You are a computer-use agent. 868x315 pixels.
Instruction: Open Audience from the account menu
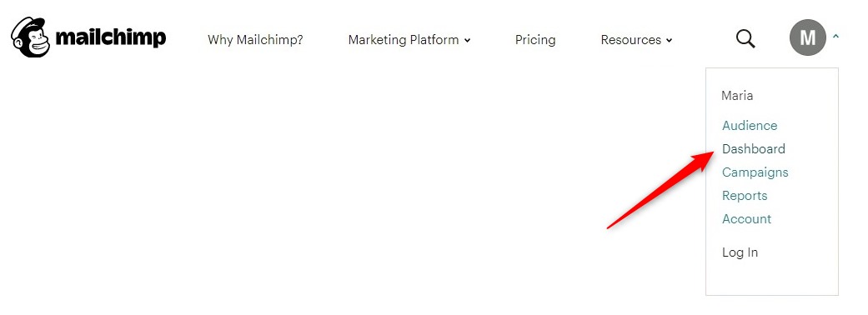point(750,126)
